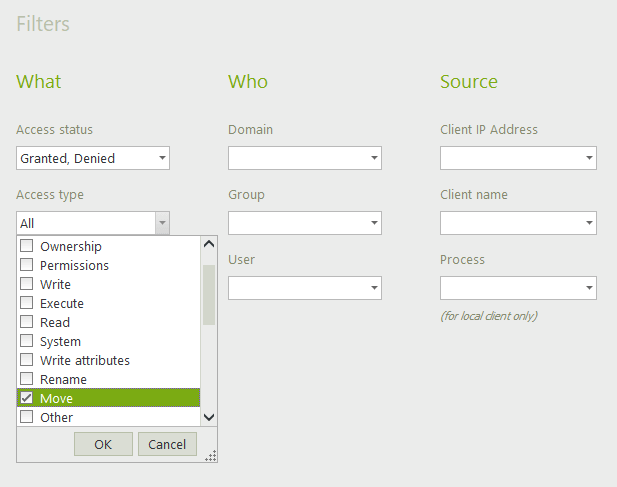Expand the User dropdown

click(x=374, y=288)
